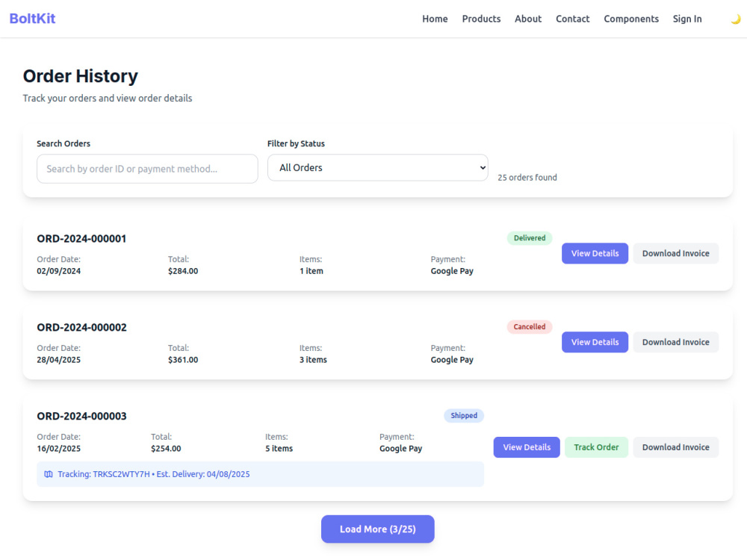747x560 pixels.
Task: Click the map icon beside Tracking info
Action: tap(49, 474)
